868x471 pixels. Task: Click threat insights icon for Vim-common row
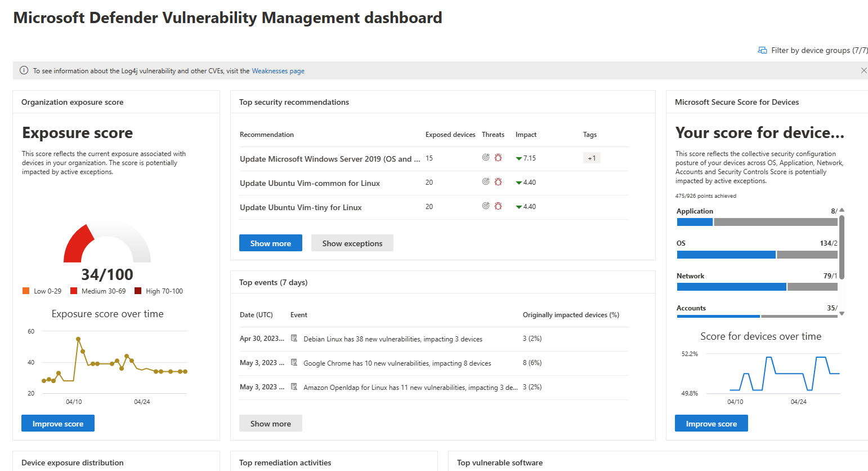click(486, 182)
